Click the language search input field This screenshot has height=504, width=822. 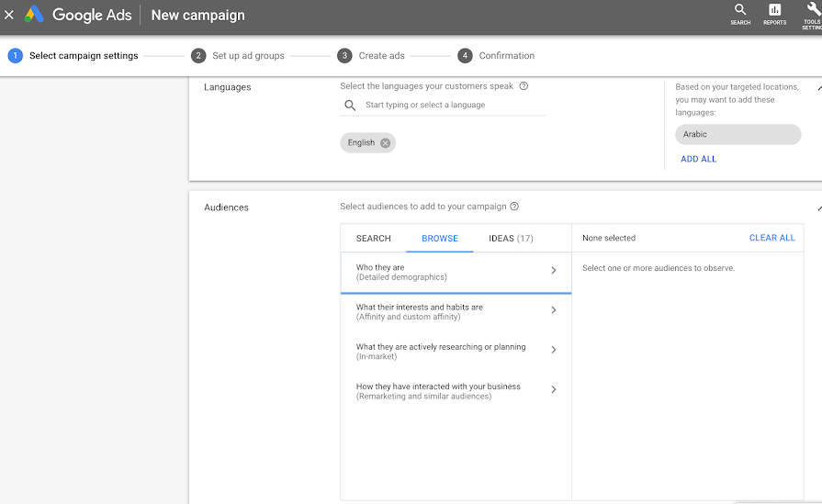(450, 106)
